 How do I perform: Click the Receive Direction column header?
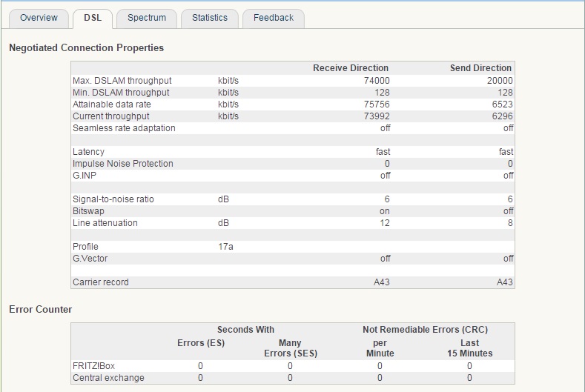[x=350, y=68]
